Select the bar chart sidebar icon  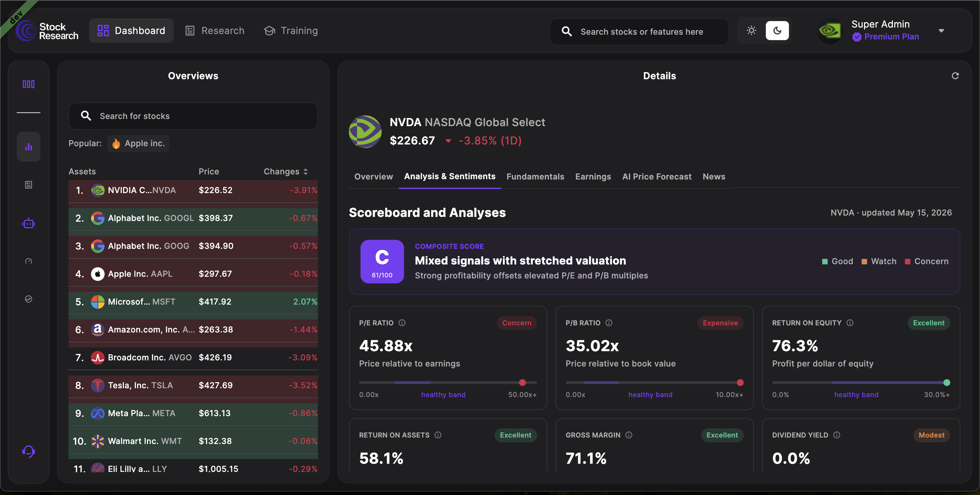(29, 147)
